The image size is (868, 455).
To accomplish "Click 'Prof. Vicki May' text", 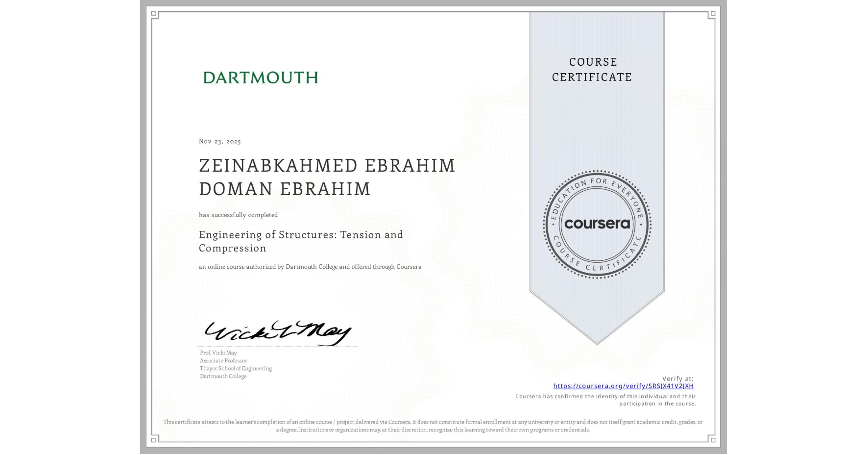I will 218,353.
